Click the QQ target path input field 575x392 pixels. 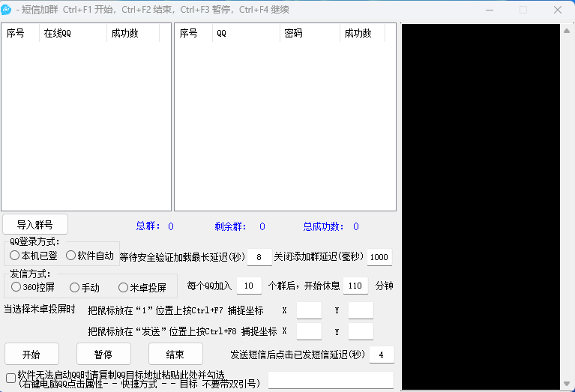[x=331, y=380]
